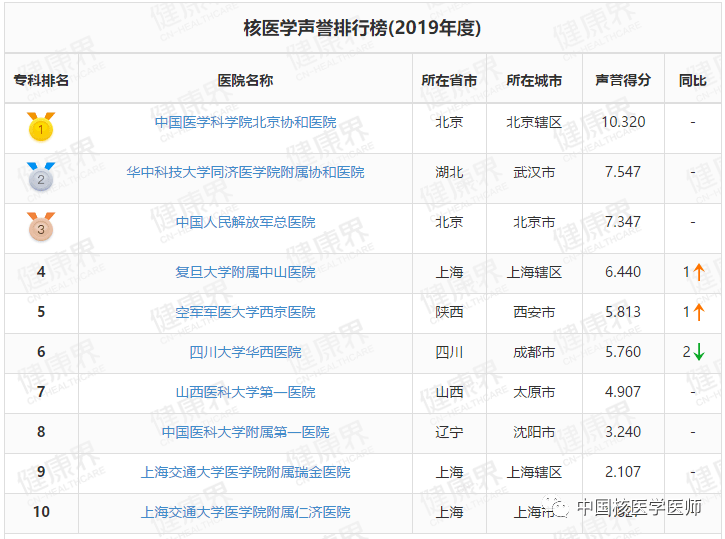Click the province cell 陕西
Viewport: 725px width, 539px height.
click(x=449, y=312)
